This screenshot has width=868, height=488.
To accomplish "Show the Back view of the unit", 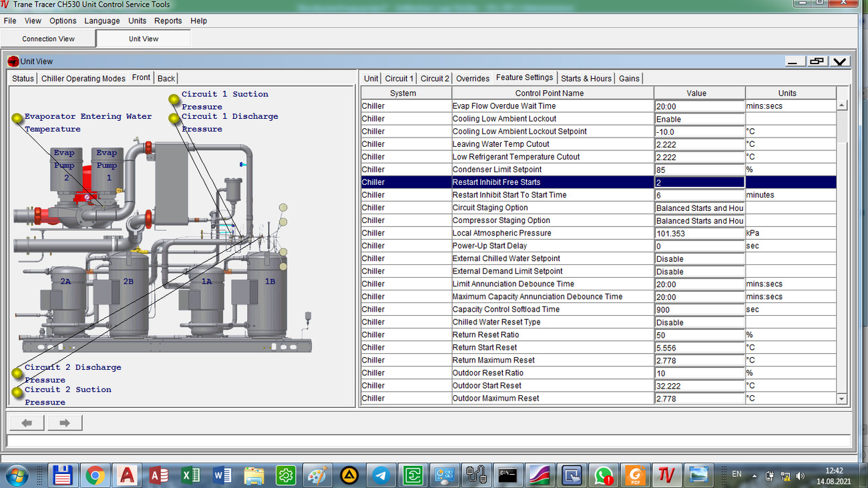I will tap(166, 78).
